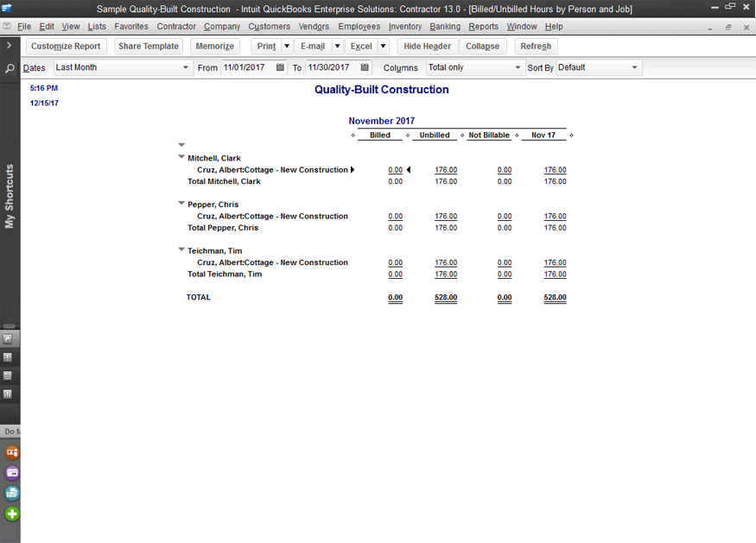This screenshot has width=756, height=543.
Task: Expand the collapsed left sidebar arrow
Action: [x=9, y=45]
